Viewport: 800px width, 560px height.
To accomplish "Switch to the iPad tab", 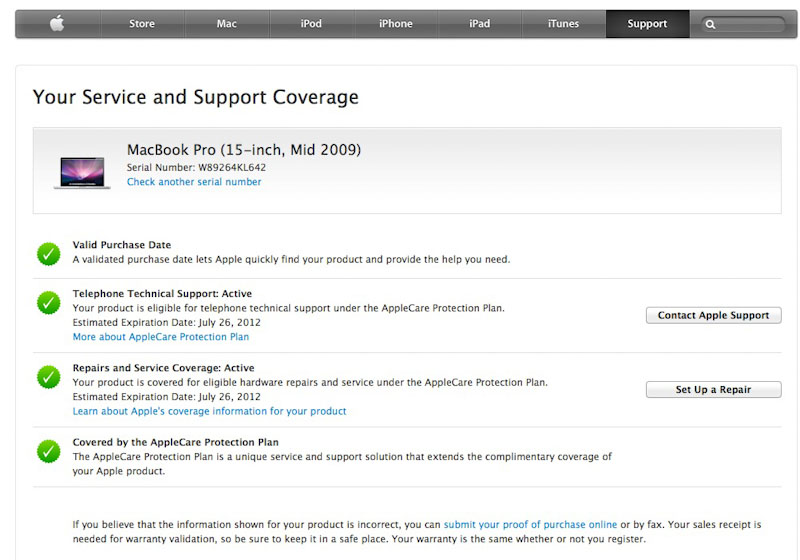I will 480,24.
